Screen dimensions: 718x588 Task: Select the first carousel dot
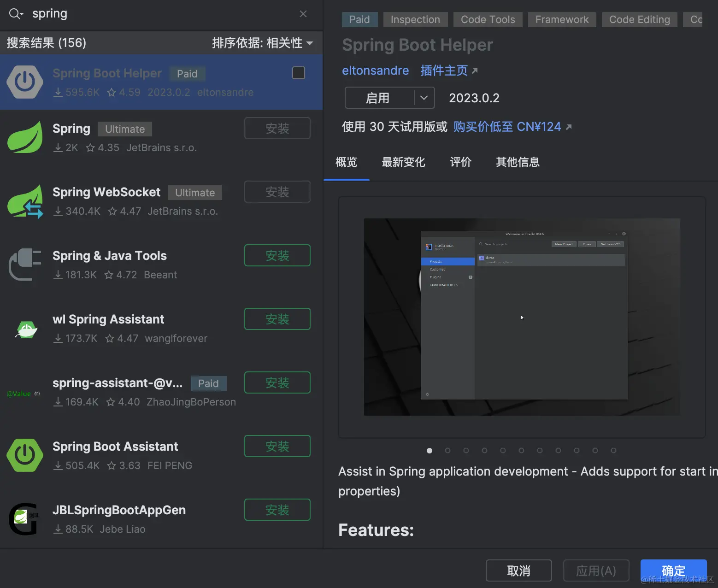click(430, 451)
